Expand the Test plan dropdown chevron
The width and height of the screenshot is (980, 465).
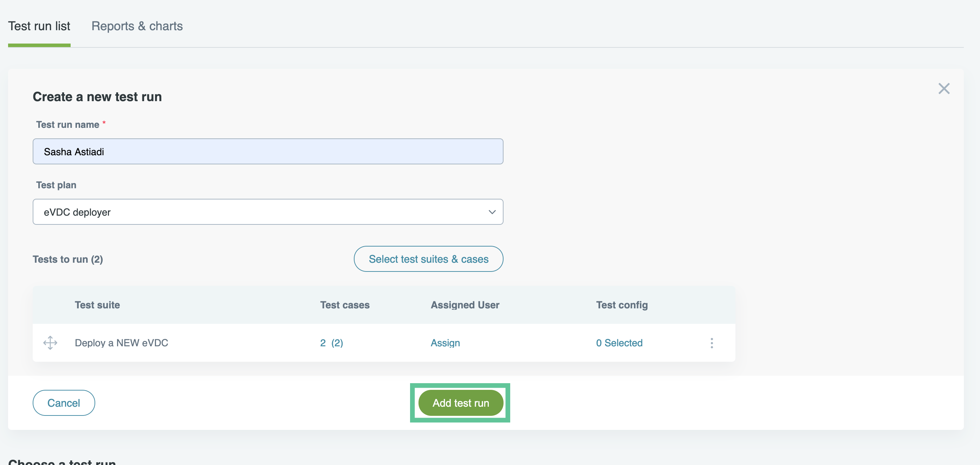pos(492,212)
